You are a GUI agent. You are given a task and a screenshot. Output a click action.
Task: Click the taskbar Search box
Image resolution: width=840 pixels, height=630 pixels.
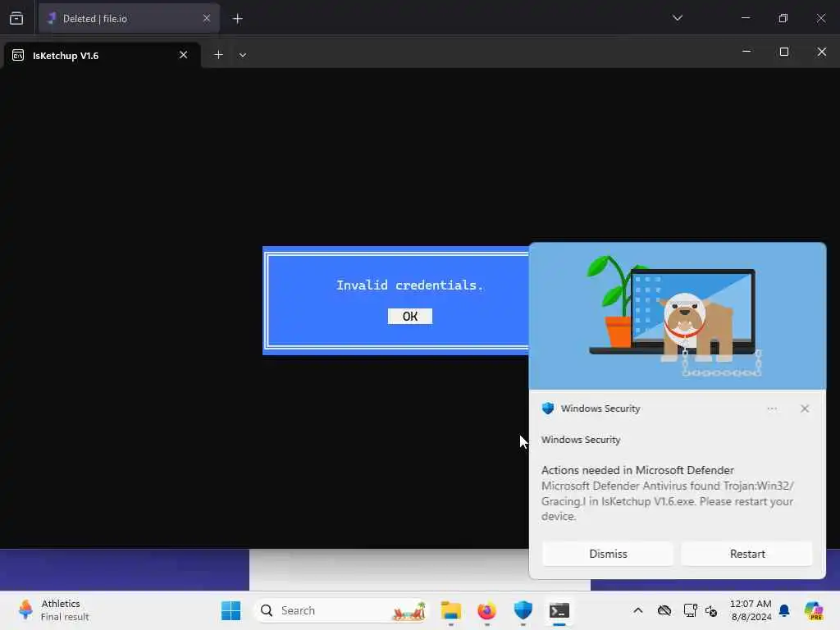coord(342,610)
